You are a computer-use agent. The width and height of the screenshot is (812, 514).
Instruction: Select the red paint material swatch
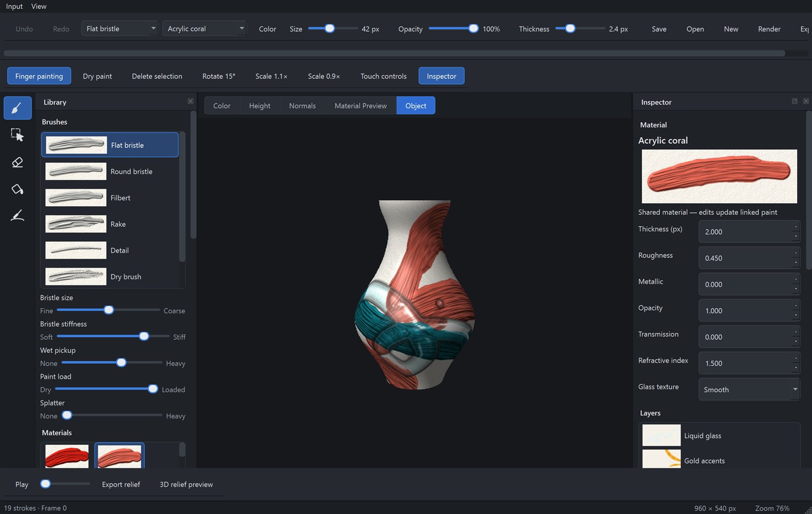(67, 456)
